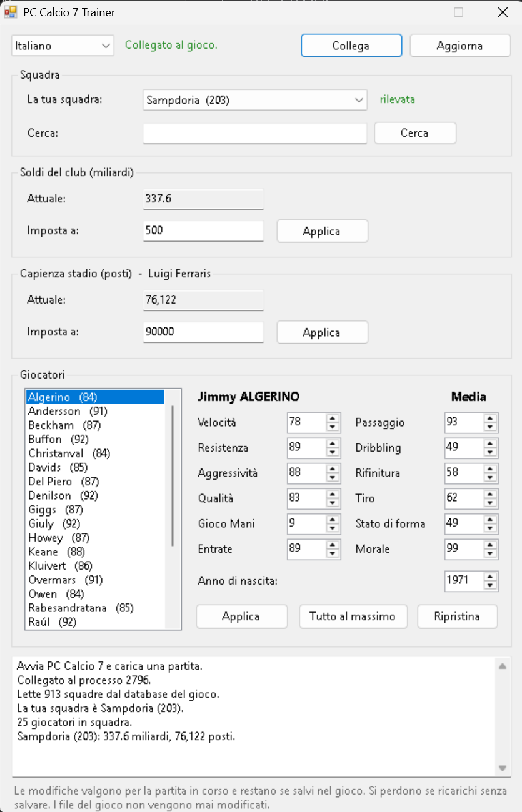
Task: Close the PC Calcio 7 Trainer window
Action: point(503,12)
